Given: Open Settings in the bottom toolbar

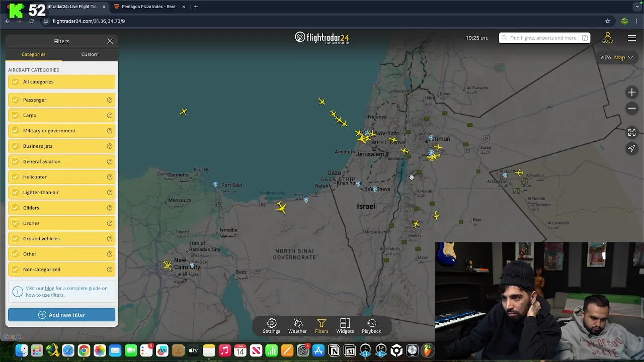Looking at the screenshot, I should tap(271, 326).
